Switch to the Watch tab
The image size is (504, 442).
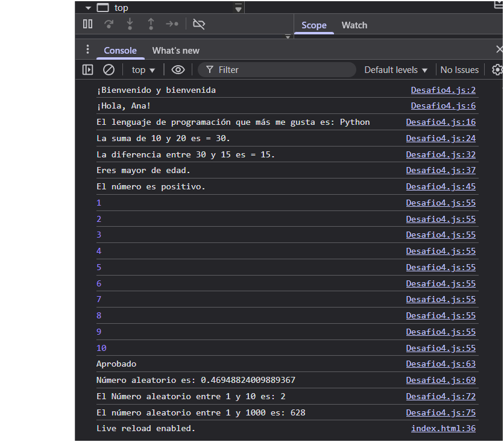click(354, 25)
